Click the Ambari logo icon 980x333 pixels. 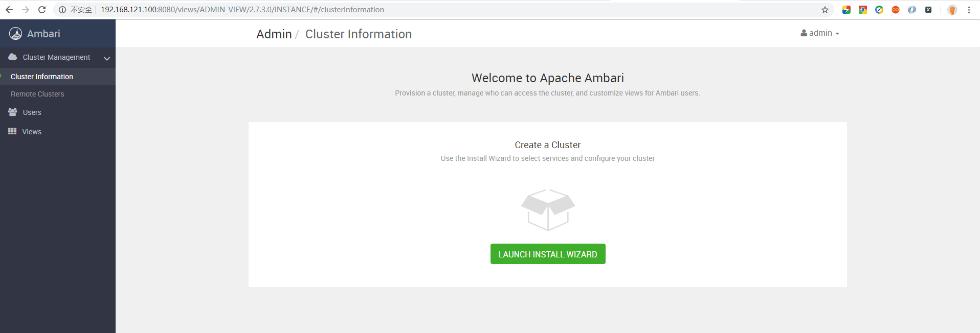(x=16, y=34)
